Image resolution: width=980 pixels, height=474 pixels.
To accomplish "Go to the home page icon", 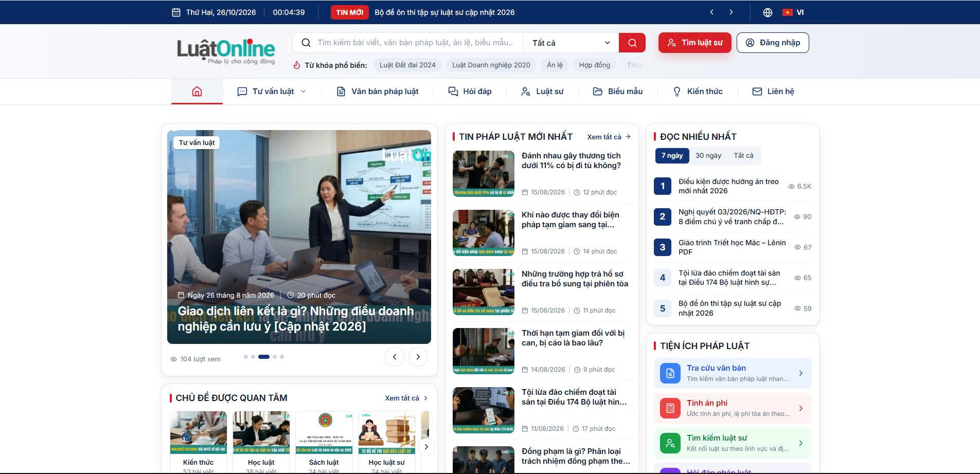I will pyautogui.click(x=197, y=92).
